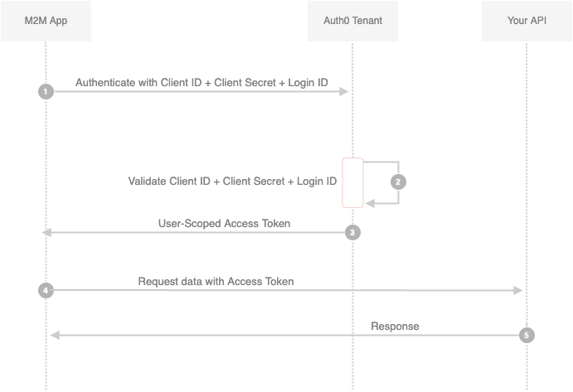Select the M2M App participant box
The image size is (573, 392).
pos(46,21)
